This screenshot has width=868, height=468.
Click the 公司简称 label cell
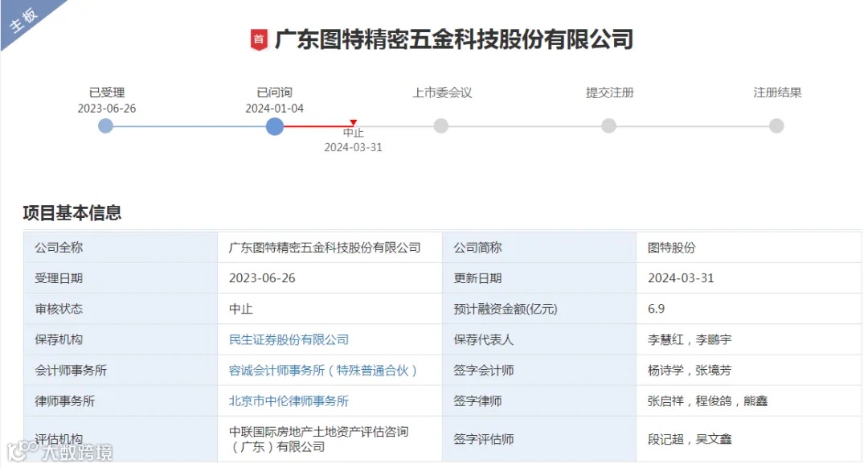(538, 248)
